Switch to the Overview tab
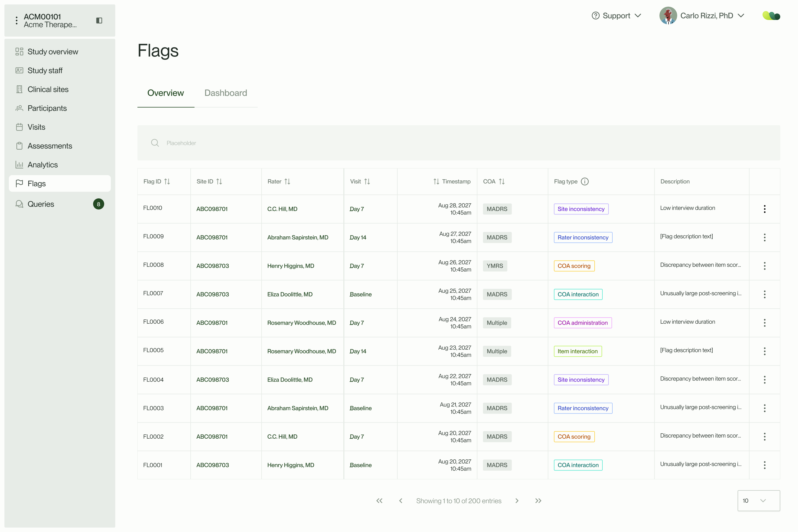The image size is (798, 532). (166, 93)
